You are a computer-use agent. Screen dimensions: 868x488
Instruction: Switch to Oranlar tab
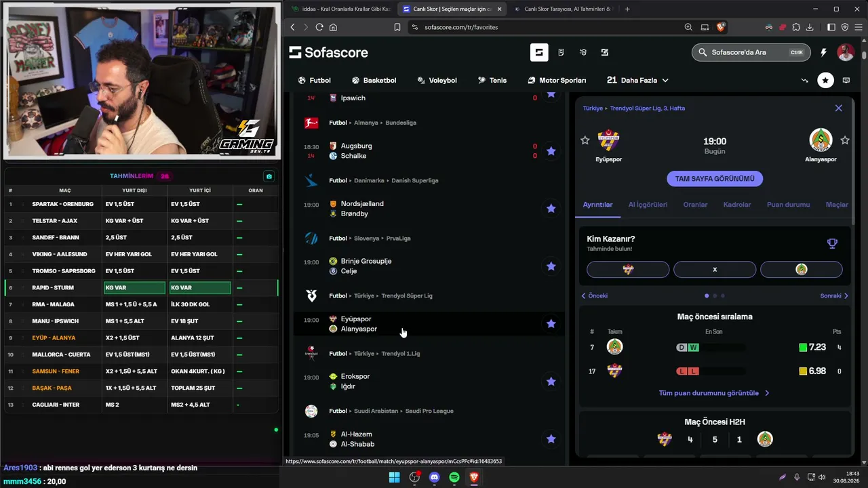pos(695,205)
